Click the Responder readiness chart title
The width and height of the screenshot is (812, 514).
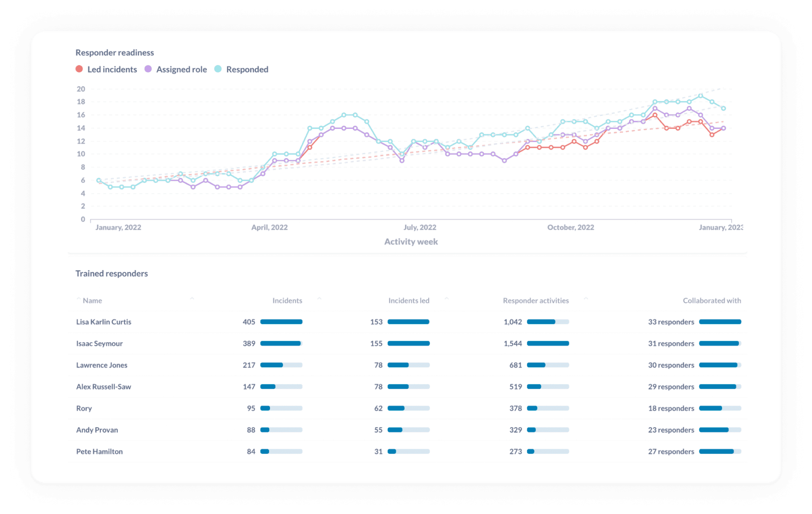[x=115, y=52]
